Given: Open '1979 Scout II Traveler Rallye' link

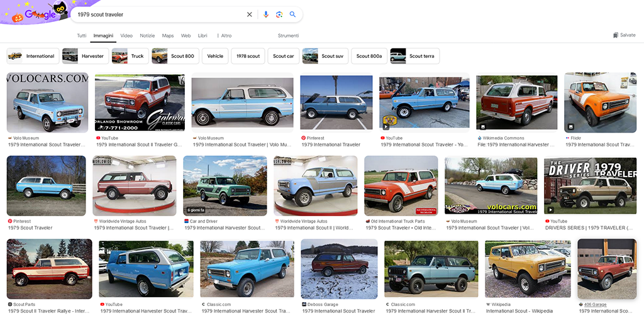Looking at the screenshot, I should (x=48, y=311).
